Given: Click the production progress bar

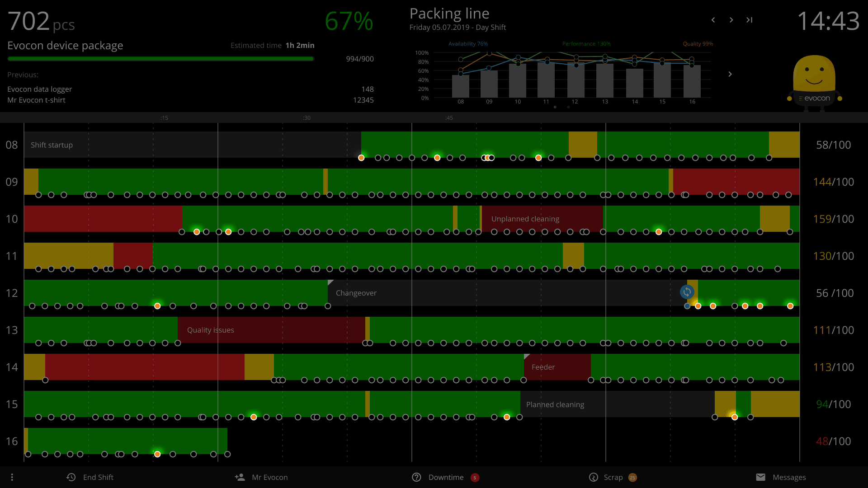Looking at the screenshot, I should click(160, 59).
